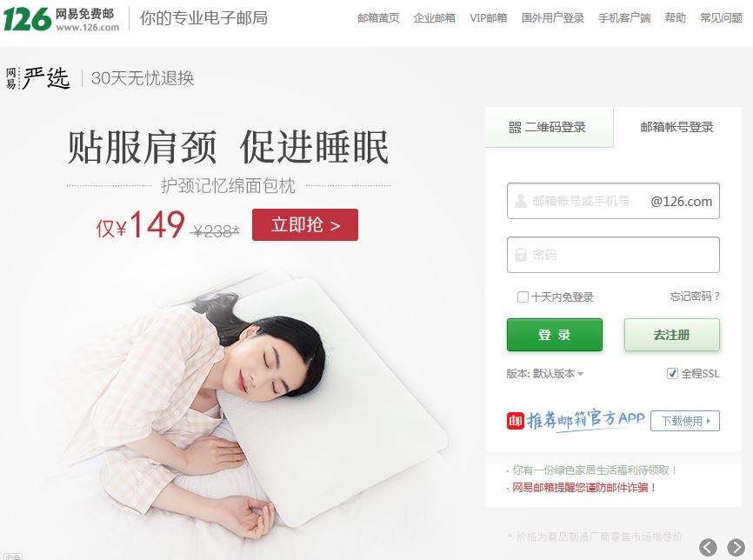
Task: Switch to the 二维码登录 tab
Action: point(549,127)
